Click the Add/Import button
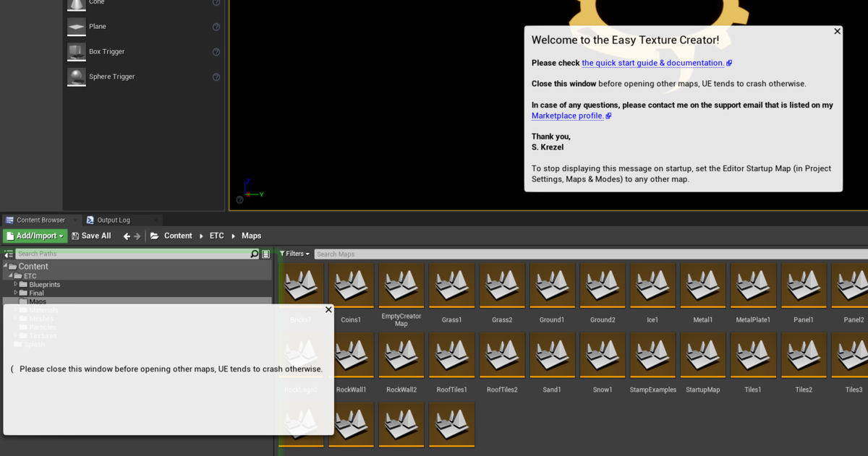 tap(35, 236)
